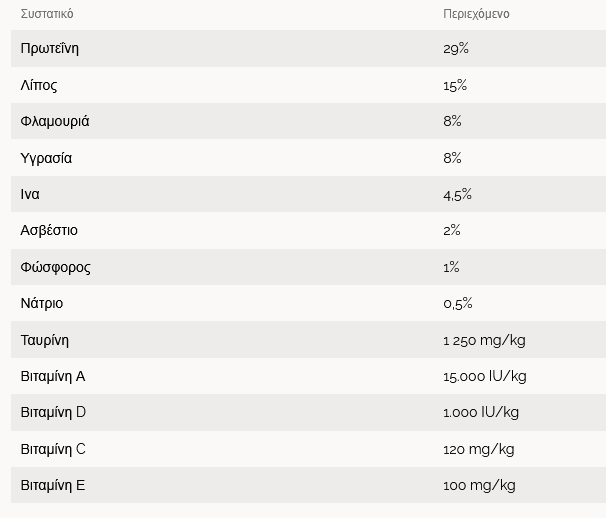Select the Πρωτεΐνη row label
Image resolution: width=606 pixels, height=518 pixels.
pyautogui.click(x=49, y=49)
